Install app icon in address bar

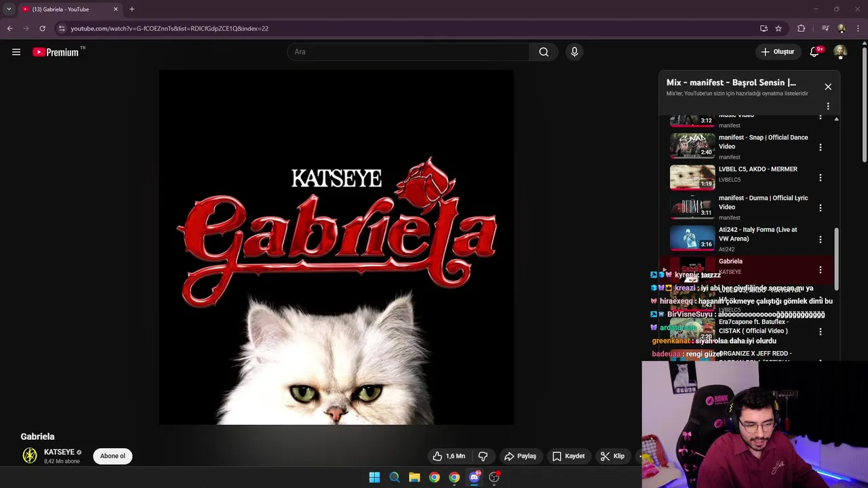coord(764,28)
